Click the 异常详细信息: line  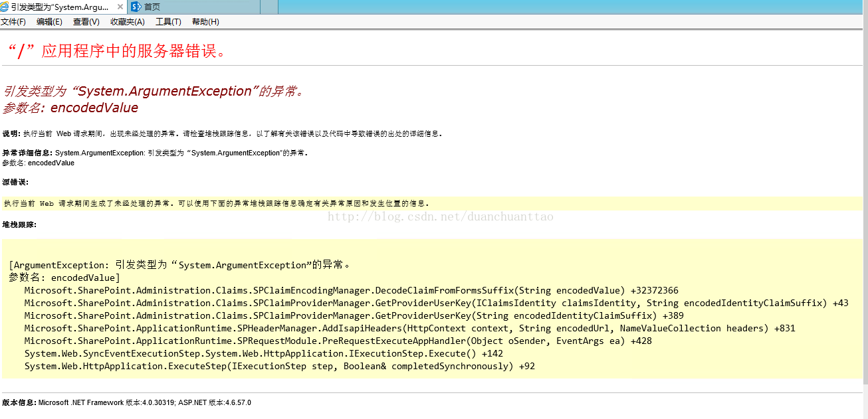point(155,153)
